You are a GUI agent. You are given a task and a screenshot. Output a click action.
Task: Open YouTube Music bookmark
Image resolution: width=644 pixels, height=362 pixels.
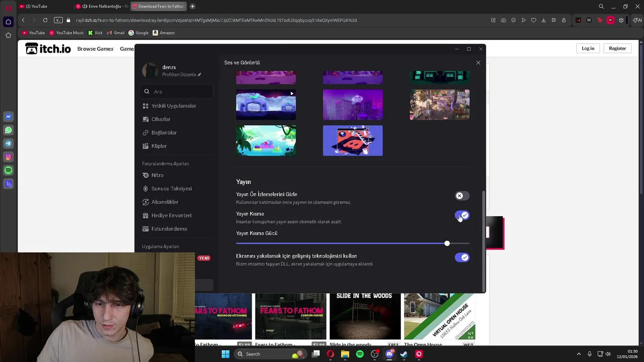coord(66,33)
